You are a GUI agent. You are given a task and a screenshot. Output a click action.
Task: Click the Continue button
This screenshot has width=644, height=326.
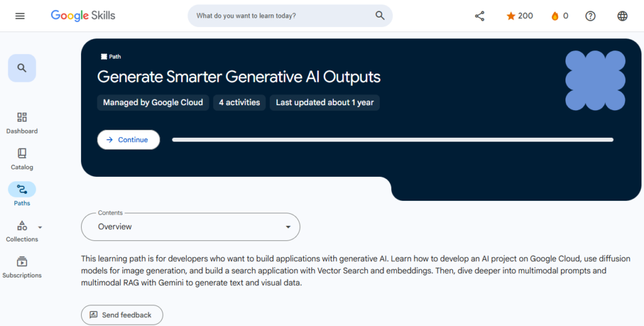(128, 140)
